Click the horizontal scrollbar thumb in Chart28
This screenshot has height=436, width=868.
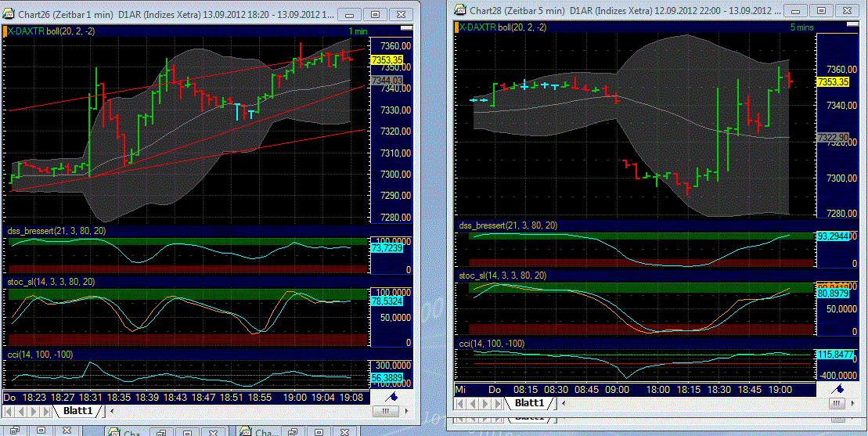click(835, 403)
